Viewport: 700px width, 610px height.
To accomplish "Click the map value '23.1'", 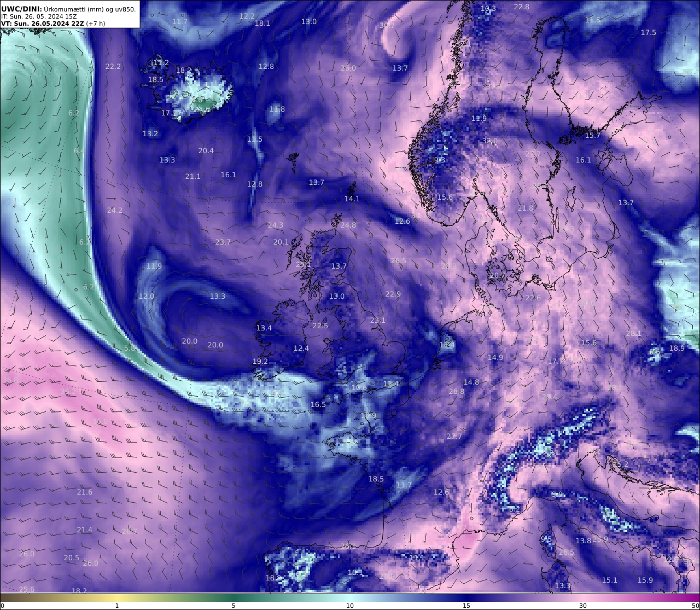I will click(378, 321).
